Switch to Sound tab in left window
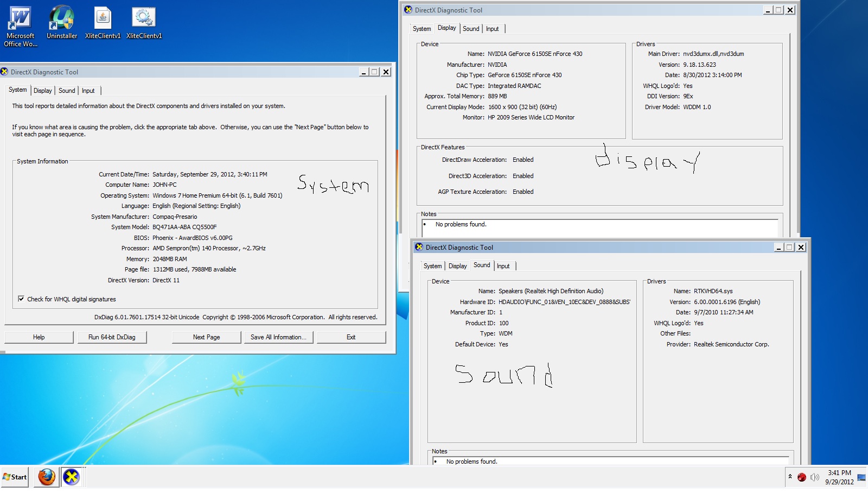The image size is (868, 493). pyautogui.click(x=67, y=91)
